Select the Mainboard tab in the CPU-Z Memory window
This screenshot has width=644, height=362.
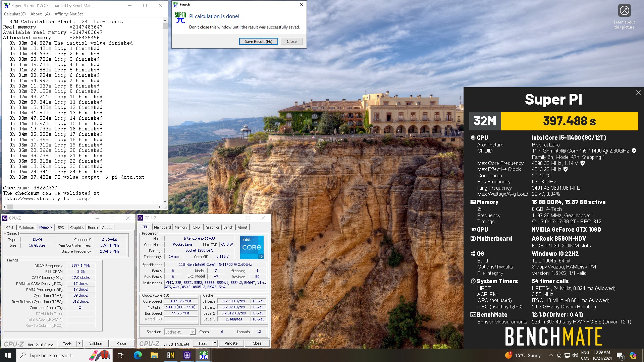tap(27, 228)
